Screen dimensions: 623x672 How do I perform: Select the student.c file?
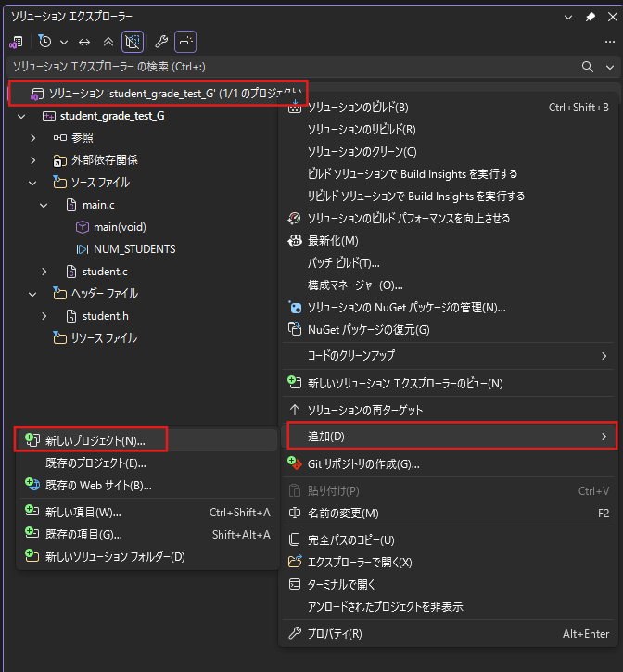click(105, 272)
